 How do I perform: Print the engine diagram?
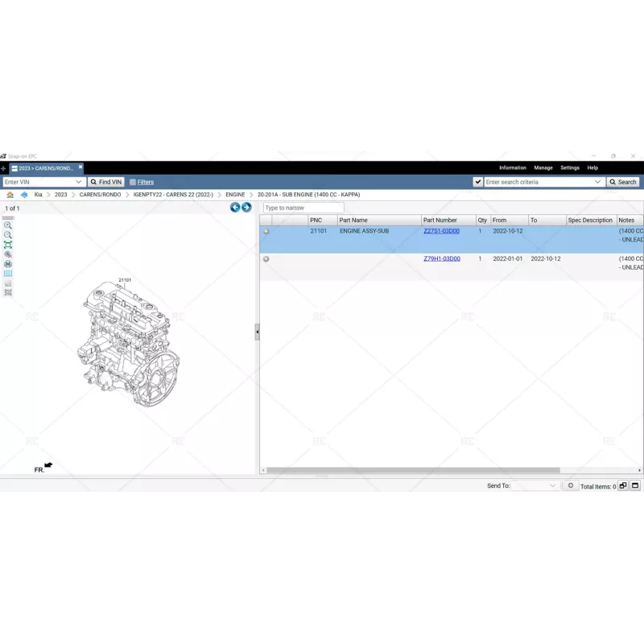(x=8, y=264)
